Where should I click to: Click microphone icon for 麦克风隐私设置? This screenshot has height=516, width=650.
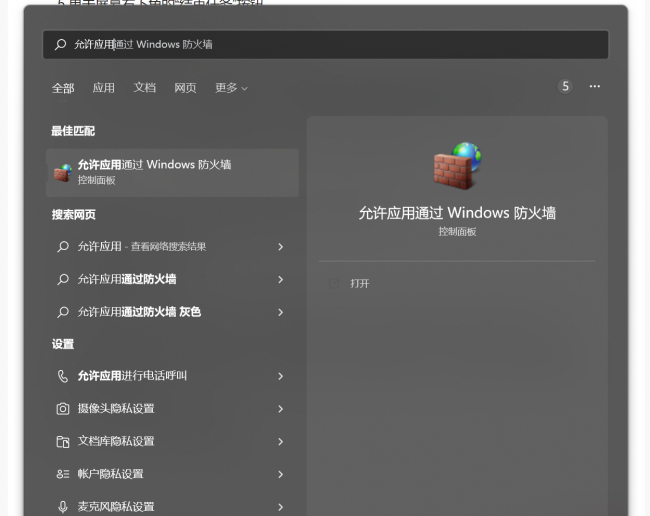pos(63,507)
